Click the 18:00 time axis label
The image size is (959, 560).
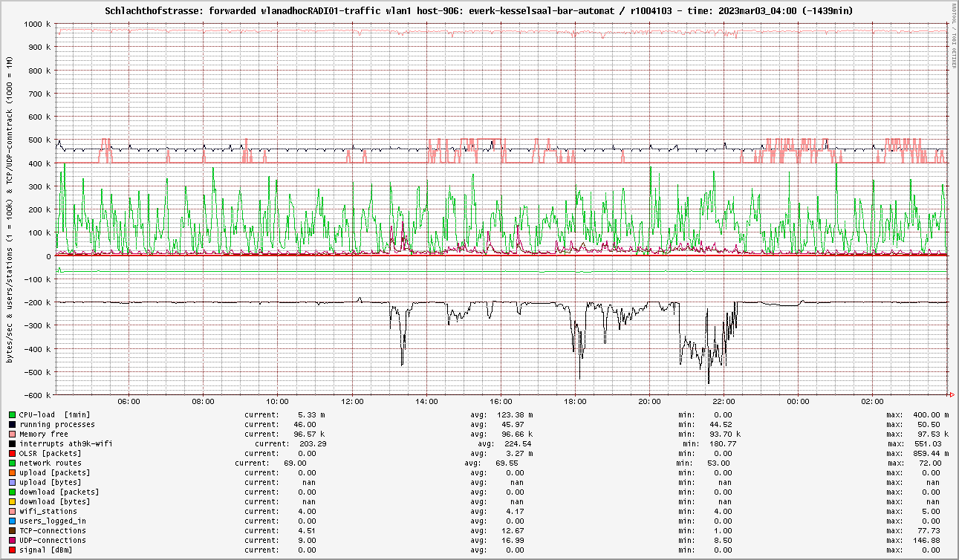click(575, 402)
